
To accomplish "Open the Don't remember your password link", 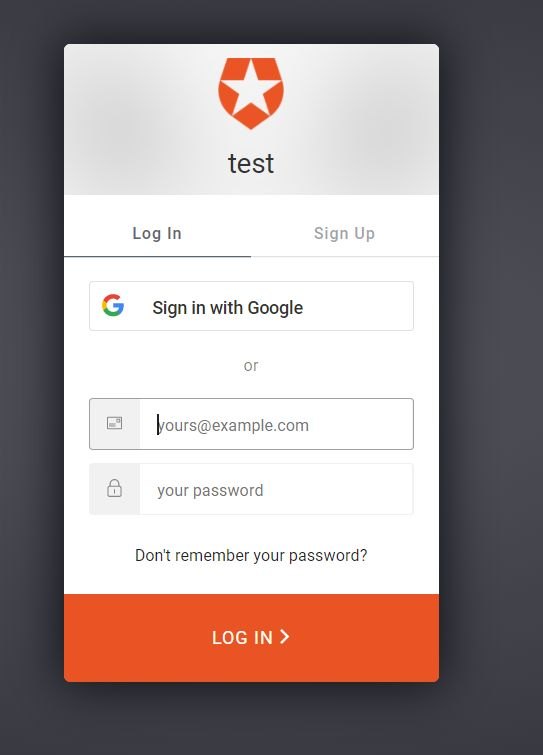I will coord(251,555).
